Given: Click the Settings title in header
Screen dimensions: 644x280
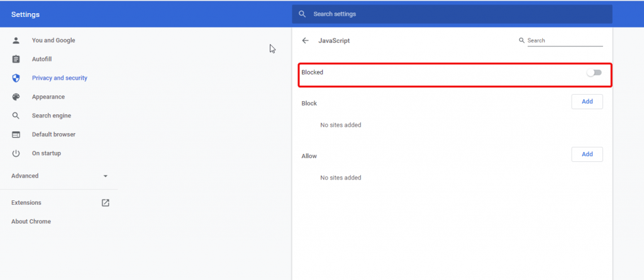Looking at the screenshot, I should (x=25, y=15).
